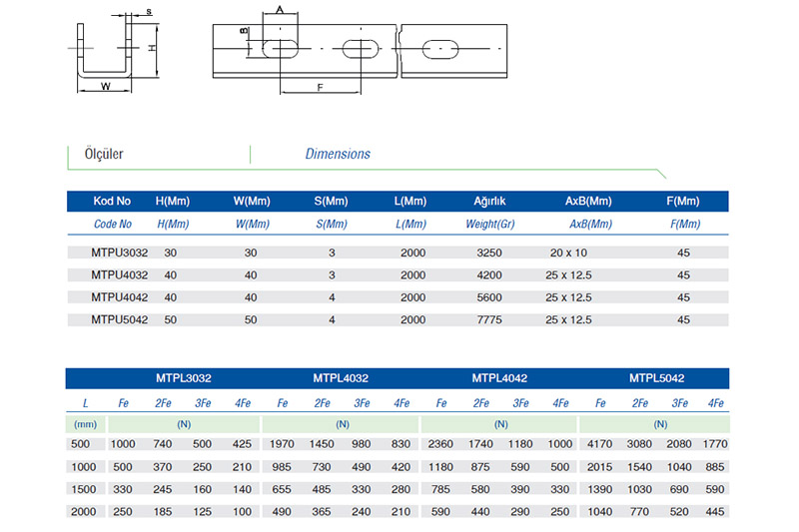Click slot size '20 x 10'

coord(568,253)
